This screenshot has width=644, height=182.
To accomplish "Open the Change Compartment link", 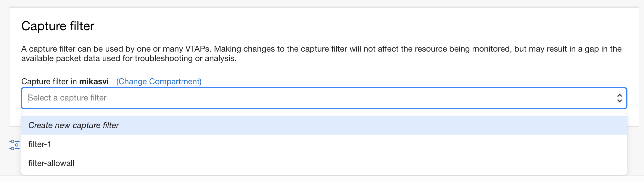I will [159, 81].
